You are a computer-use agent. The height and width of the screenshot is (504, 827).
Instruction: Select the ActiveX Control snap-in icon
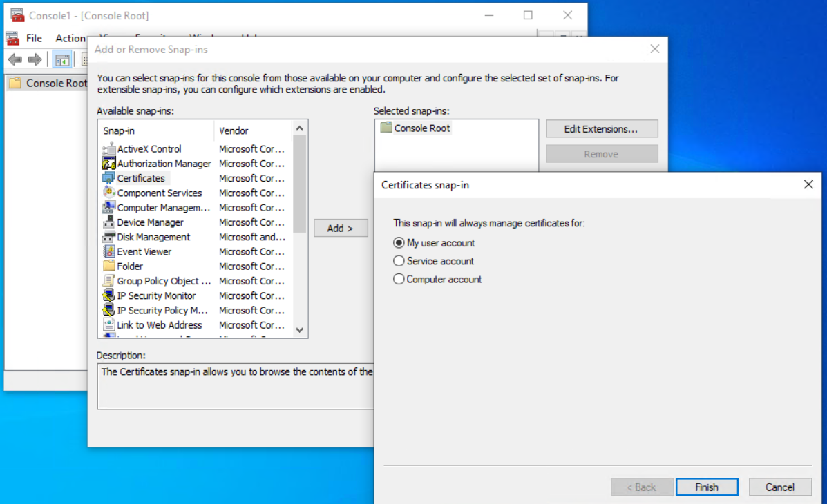pyautogui.click(x=108, y=149)
